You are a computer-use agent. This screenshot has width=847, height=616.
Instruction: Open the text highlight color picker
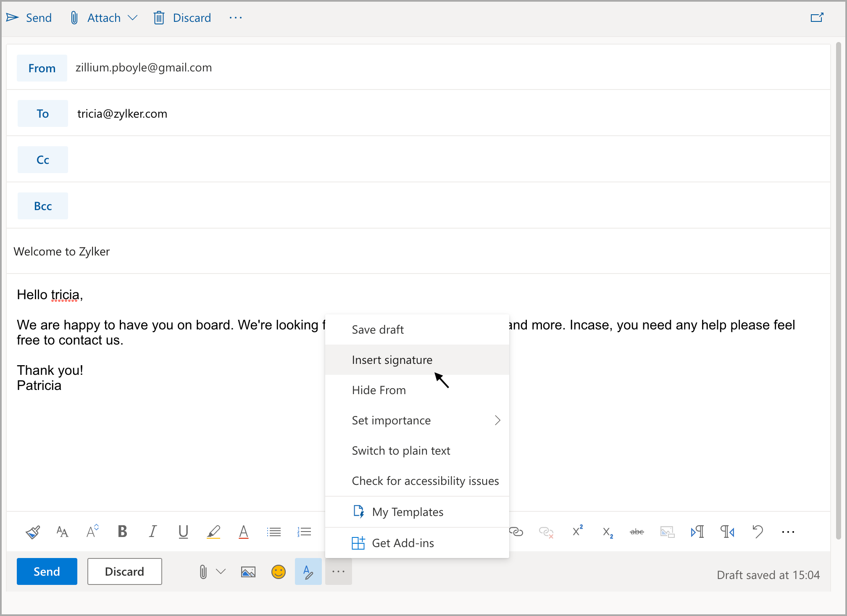tap(213, 532)
